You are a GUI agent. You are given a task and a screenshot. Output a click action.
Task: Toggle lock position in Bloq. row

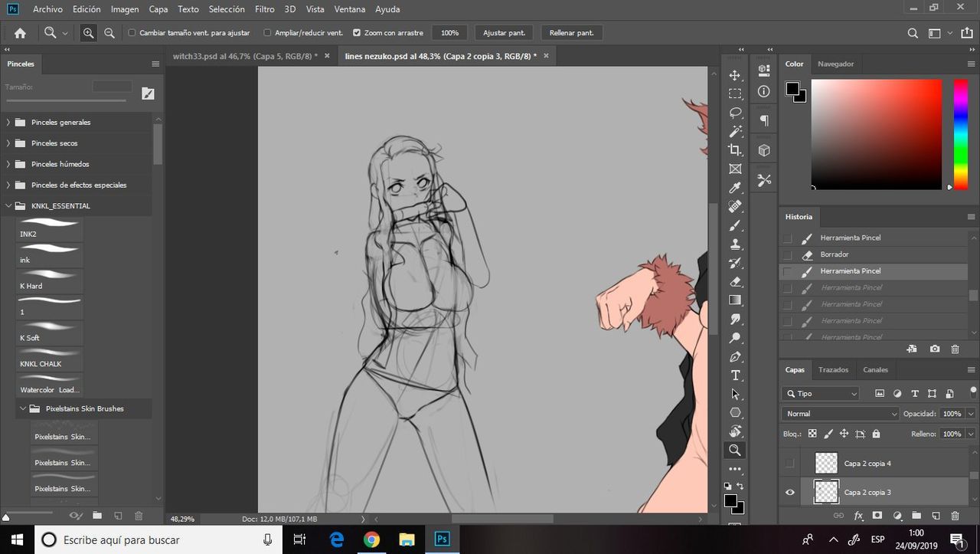[x=844, y=434]
